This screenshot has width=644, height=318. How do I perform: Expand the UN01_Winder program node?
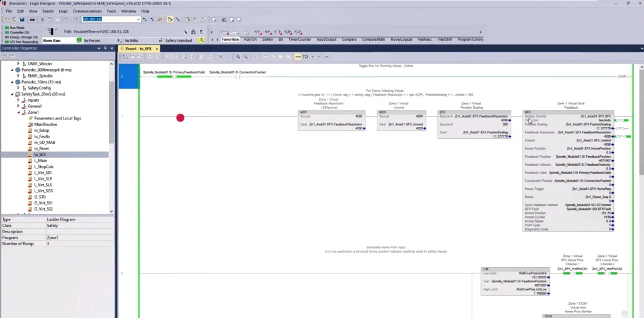(18, 63)
